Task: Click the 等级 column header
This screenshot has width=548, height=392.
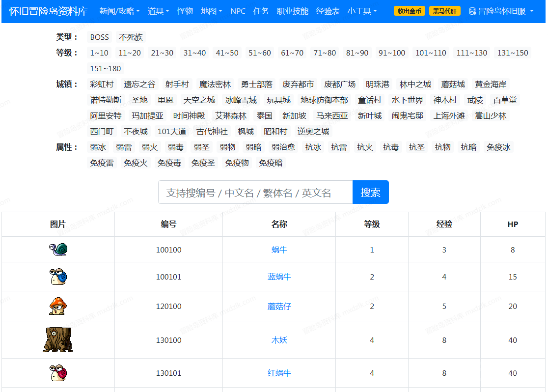Action: (x=372, y=224)
